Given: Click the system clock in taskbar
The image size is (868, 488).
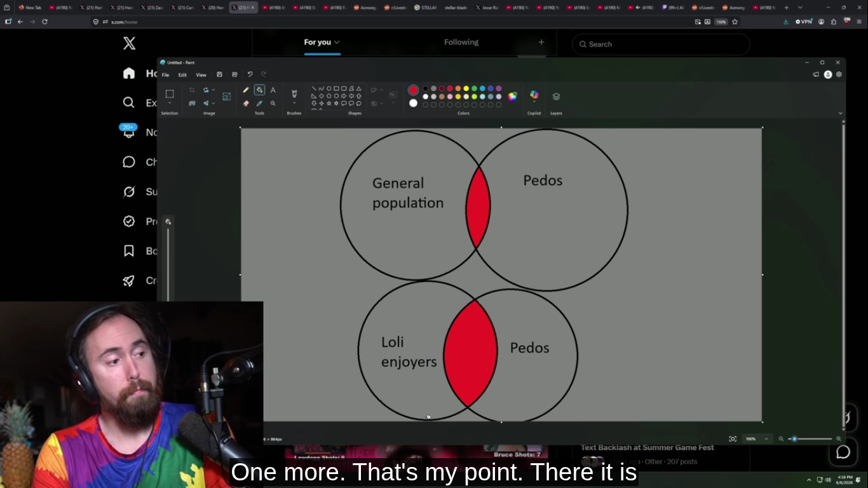Looking at the screenshot, I should point(844,480).
